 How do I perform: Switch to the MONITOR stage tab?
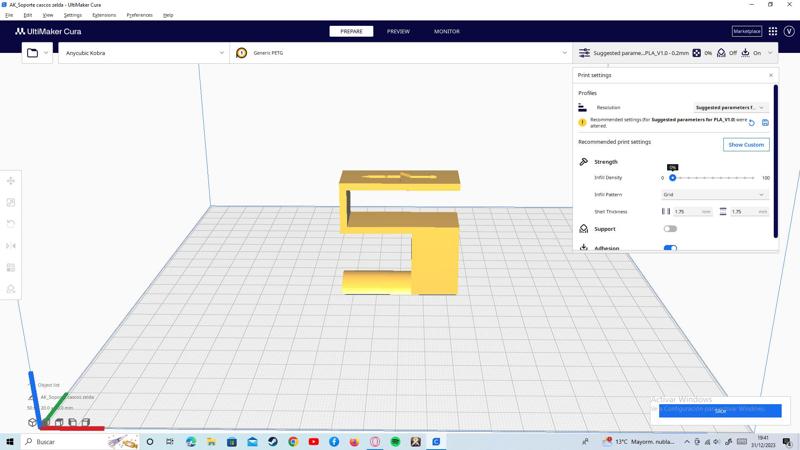447,31
